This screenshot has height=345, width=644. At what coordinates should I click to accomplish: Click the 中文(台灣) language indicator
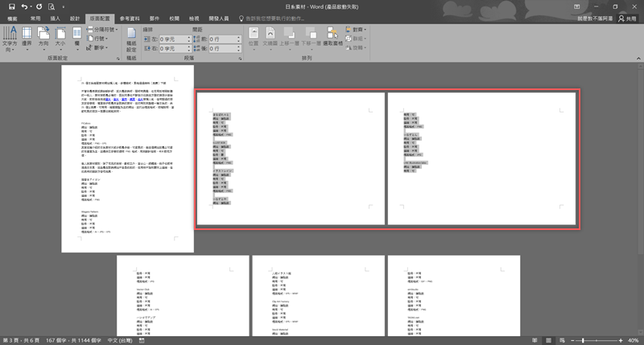pyautogui.click(x=120, y=340)
